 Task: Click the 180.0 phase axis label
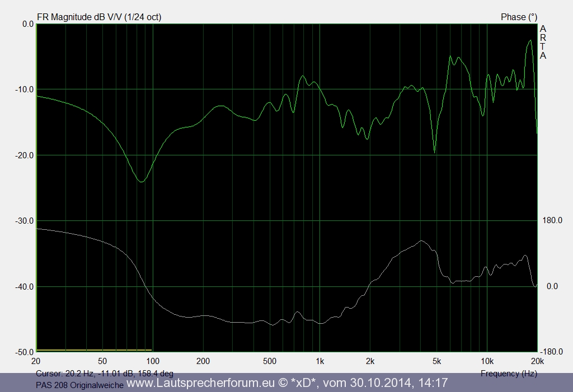coord(552,220)
